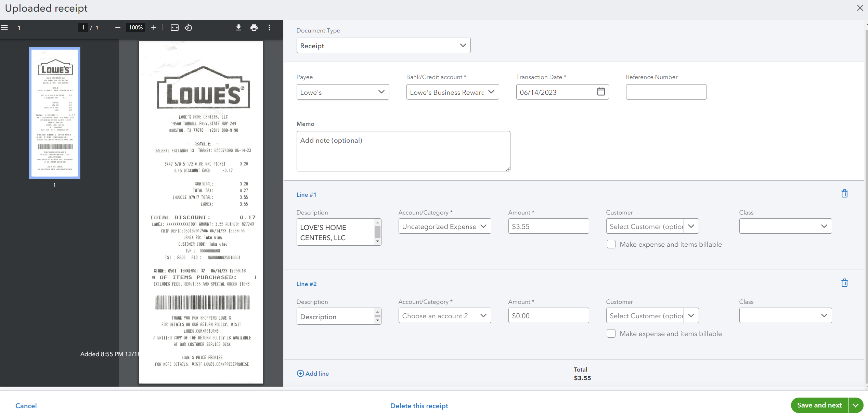Toggle the PDF sidebar hamburger menu
This screenshot has width=868, height=414.
pyautogui.click(x=4, y=28)
